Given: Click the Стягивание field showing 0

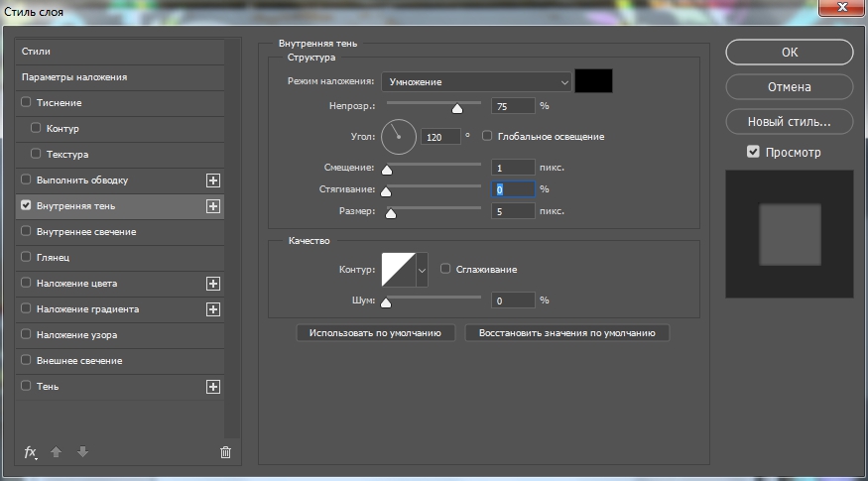Looking at the screenshot, I should click(x=513, y=189).
